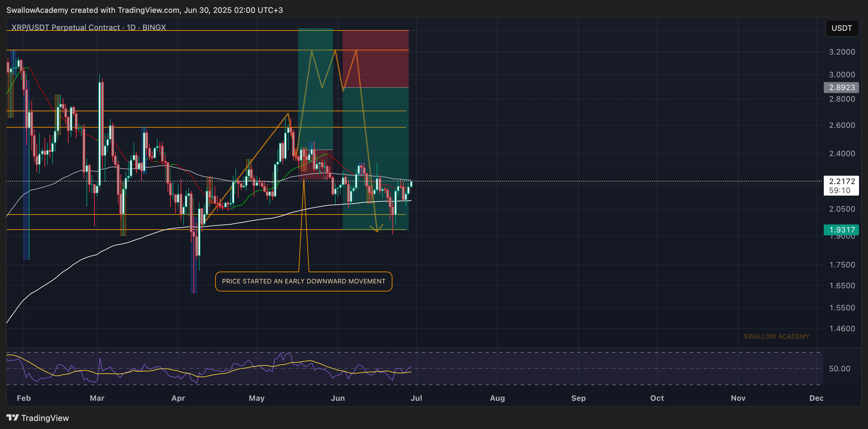Click the Jun time axis label
The width and height of the screenshot is (868, 429).
[338, 398]
